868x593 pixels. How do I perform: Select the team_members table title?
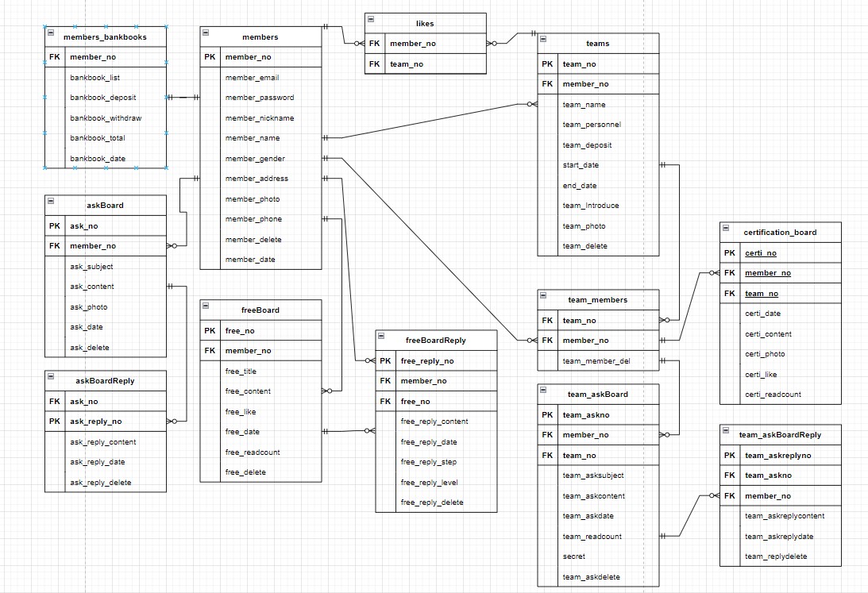598,300
